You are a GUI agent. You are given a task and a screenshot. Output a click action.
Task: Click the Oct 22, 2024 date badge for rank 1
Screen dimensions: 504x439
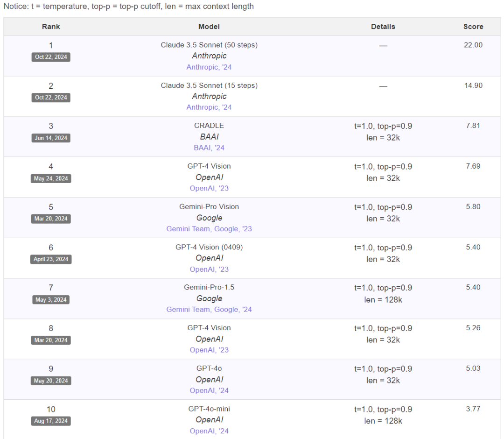coord(51,57)
